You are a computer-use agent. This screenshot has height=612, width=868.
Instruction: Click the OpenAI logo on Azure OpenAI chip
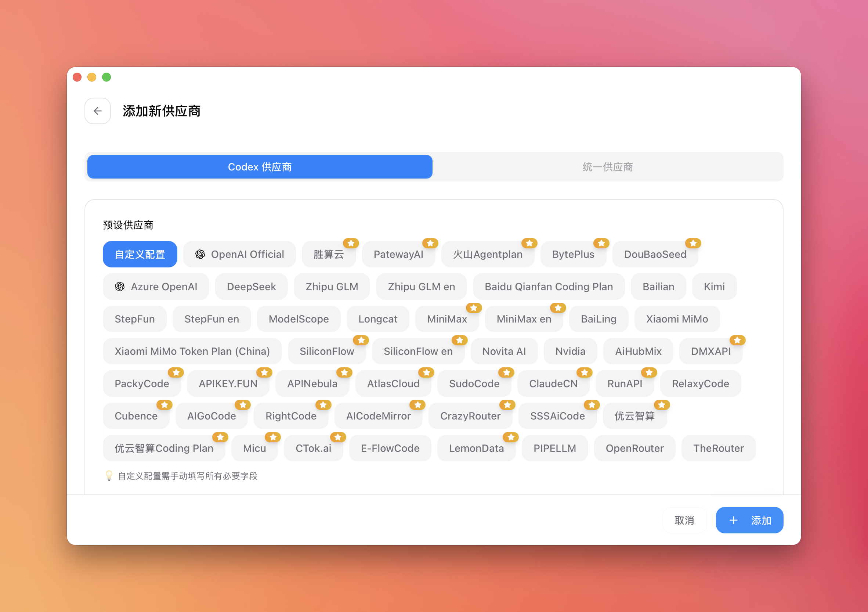tap(120, 287)
